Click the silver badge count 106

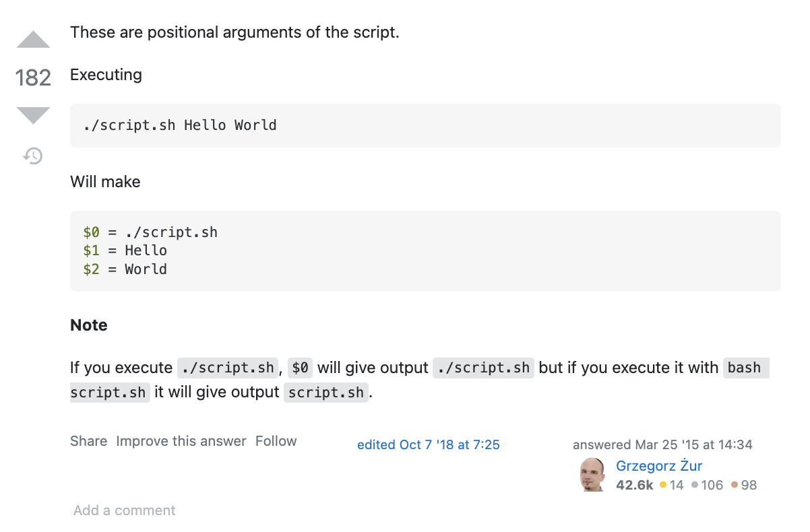click(712, 485)
